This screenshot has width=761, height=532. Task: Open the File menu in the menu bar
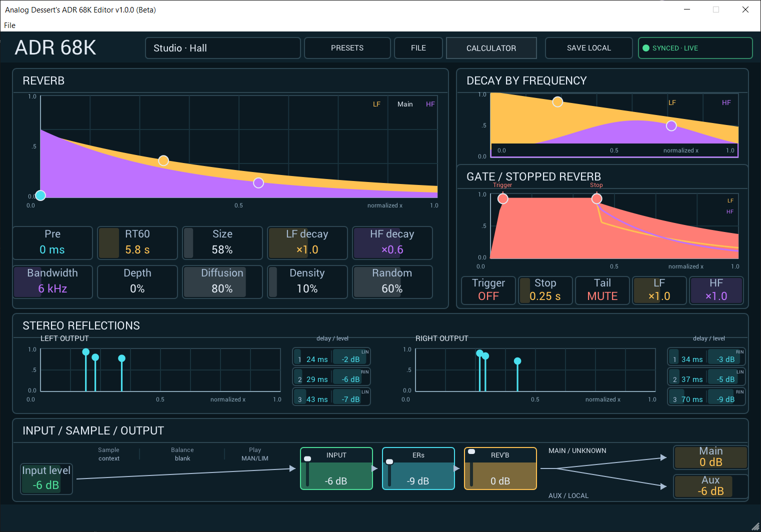click(9, 25)
